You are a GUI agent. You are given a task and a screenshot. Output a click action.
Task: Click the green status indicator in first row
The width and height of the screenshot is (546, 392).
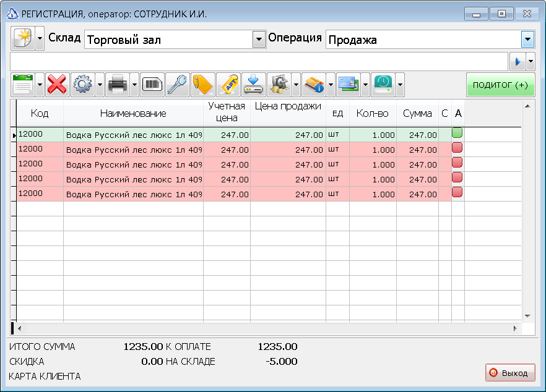[x=457, y=133]
